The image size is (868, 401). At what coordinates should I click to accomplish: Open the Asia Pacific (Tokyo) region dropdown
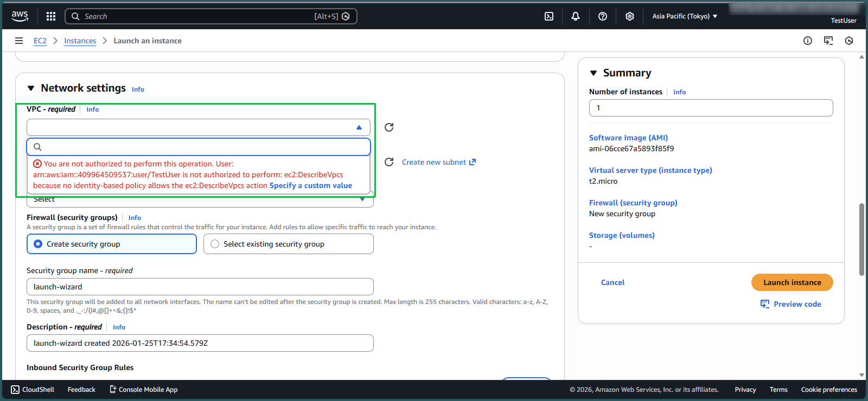pyautogui.click(x=685, y=16)
